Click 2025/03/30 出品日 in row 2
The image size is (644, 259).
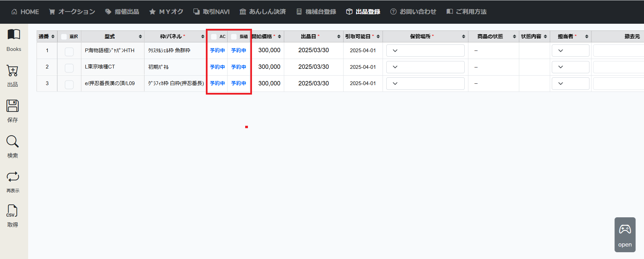314,67
